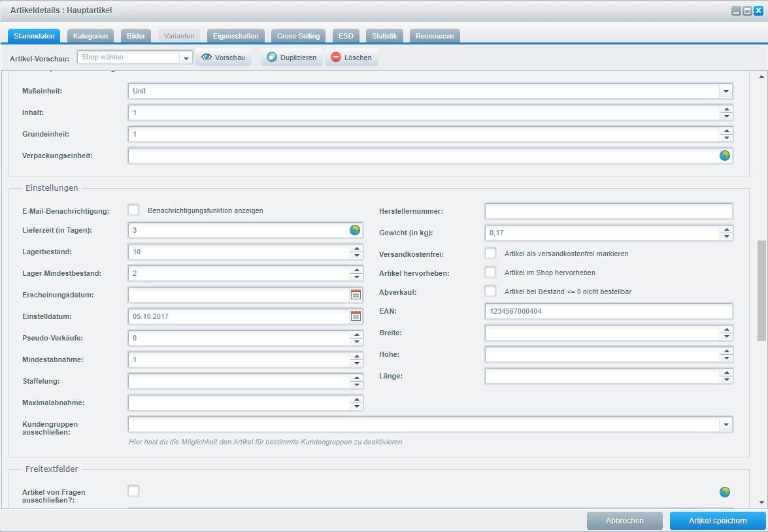The height and width of the screenshot is (532, 768).
Task: Decrease Höhe with down arrow
Action: click(x=726, y=358)
